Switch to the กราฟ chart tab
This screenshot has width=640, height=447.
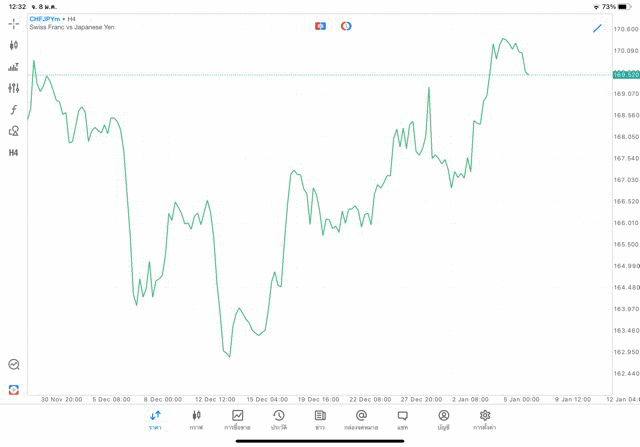coord(196,419)
